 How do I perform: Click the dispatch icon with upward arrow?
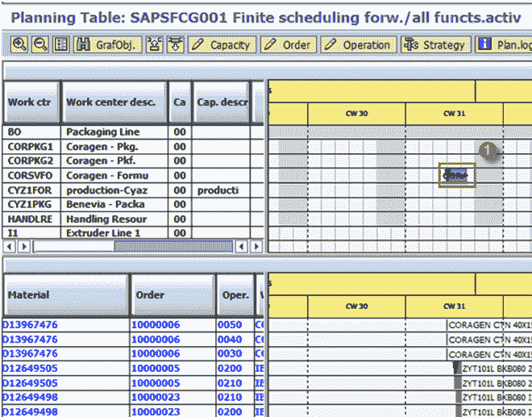[x=155, y=44]
